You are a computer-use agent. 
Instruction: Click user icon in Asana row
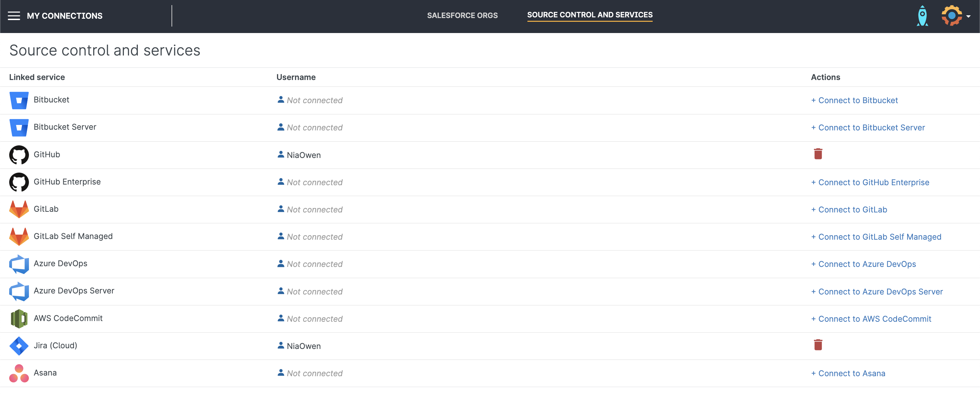pos(281,372)
